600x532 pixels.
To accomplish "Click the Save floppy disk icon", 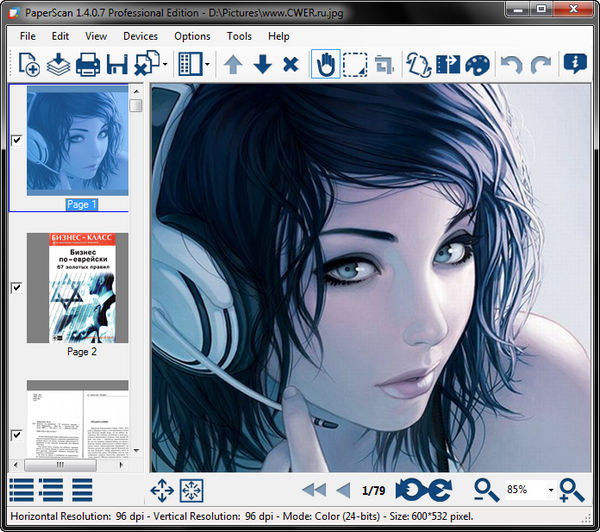I will pos(117,64).
